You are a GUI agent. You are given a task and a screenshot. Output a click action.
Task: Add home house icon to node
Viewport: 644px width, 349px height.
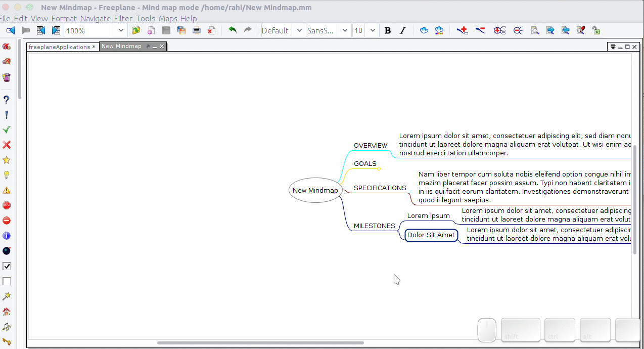click(7, 312)
